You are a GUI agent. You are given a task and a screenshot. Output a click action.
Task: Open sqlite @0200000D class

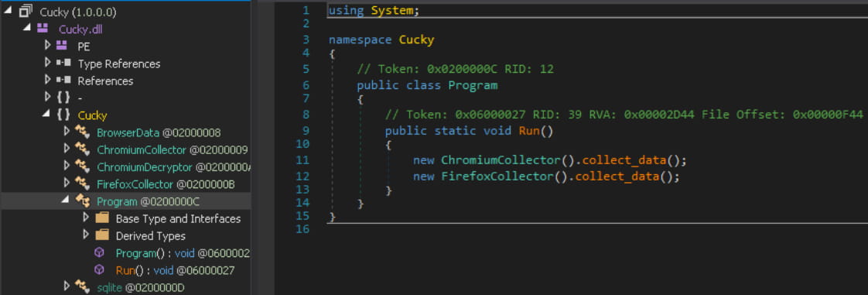point(140,287)
